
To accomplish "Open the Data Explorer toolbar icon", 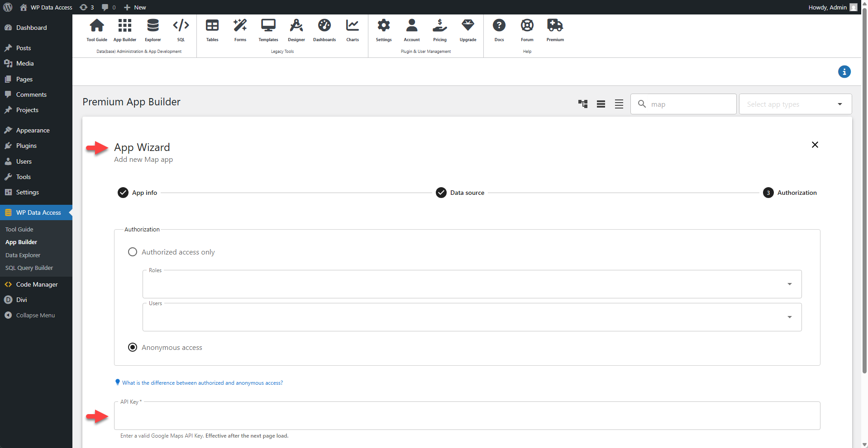I will coord(153,29).
